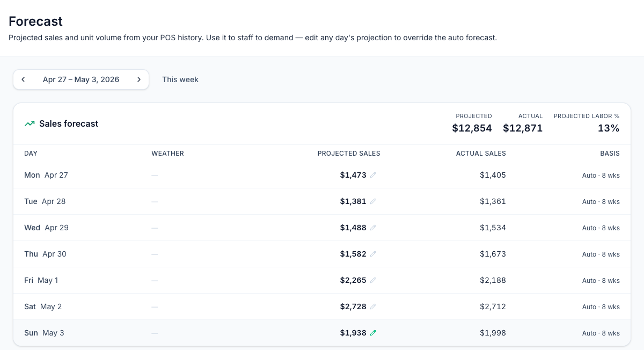The image size is (644, 350).
Task: Jump to This week
Action: [180, 79]
